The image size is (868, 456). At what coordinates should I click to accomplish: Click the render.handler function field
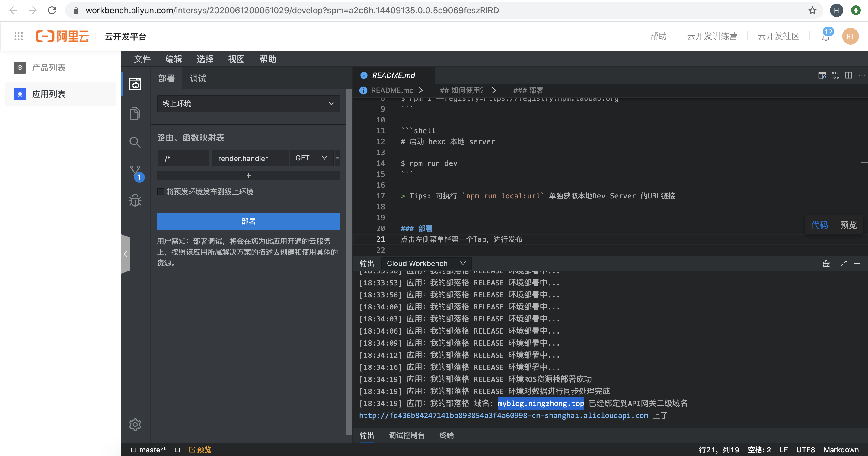tap(250, 158)
